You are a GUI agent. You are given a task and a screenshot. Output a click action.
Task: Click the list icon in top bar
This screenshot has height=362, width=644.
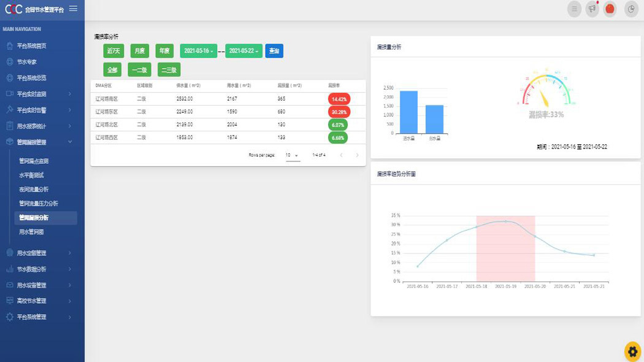[x=574, y=9]
